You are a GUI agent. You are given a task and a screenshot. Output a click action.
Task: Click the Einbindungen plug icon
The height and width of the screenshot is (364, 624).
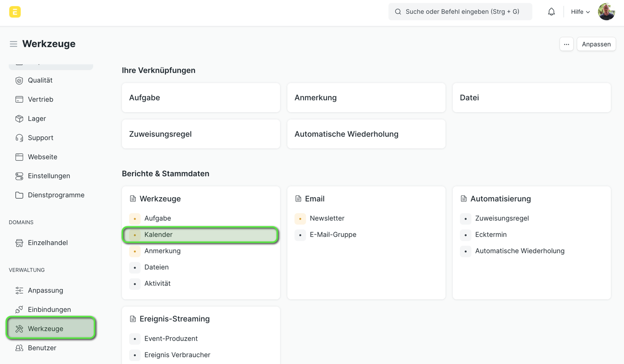[19, 310]
